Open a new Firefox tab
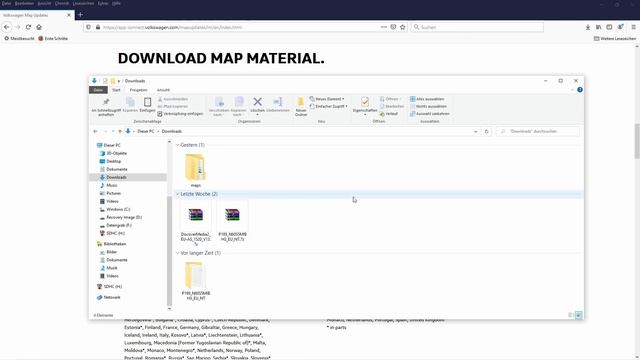The width and height of the screenshot is (640, 360). click(80, 15)
